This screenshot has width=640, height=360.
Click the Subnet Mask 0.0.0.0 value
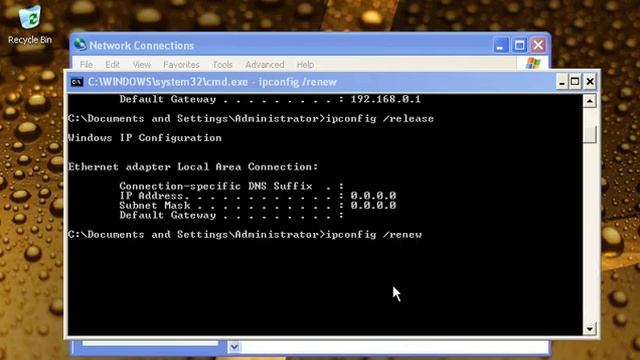(x=373, y=205)
